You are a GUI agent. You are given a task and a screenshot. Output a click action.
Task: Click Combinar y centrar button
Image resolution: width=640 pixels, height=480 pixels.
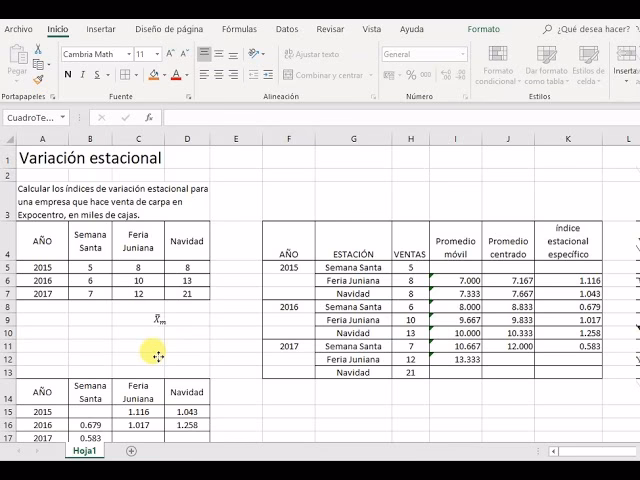click(x=323, y=75)
